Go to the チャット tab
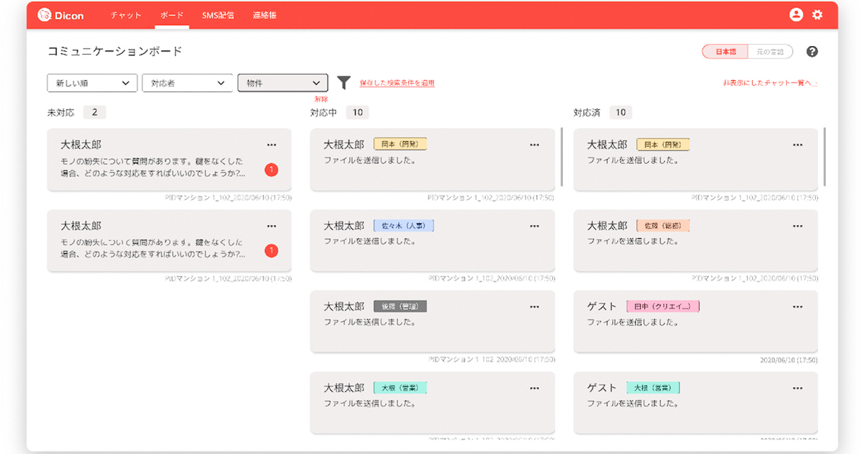 tap(126, 15)
